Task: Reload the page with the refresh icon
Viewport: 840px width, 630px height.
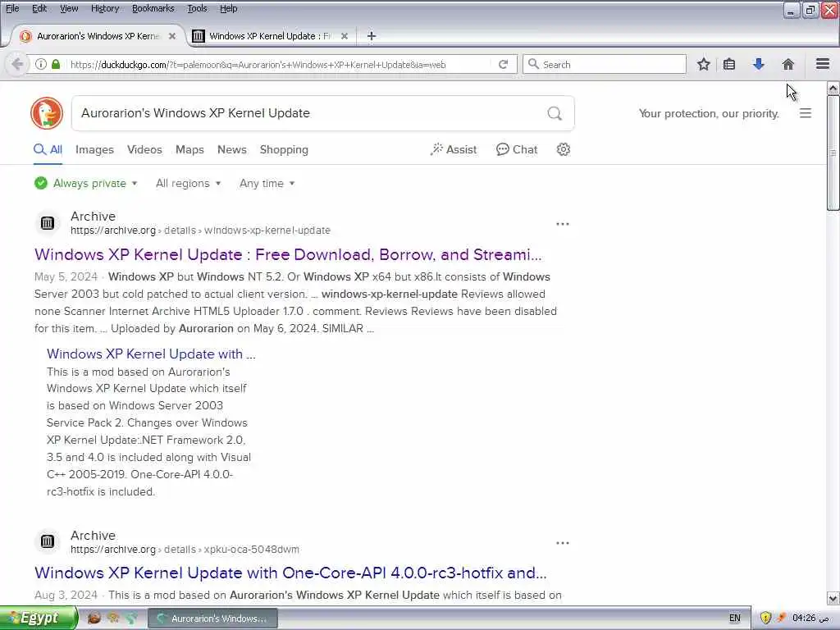Action: pyautogui.click(x=503, y=64)
